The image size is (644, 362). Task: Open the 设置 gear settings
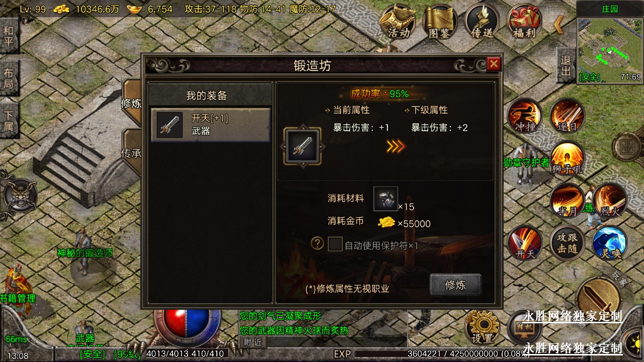482,327
